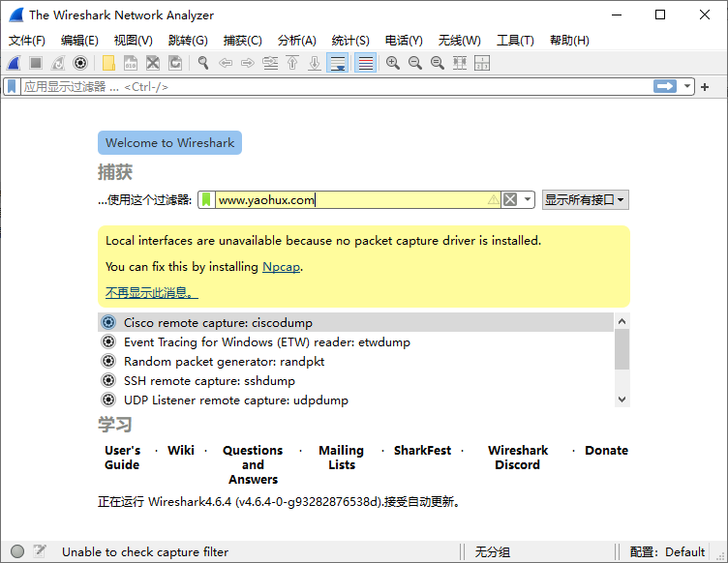Open the Wireshark Discord link
This screenshot has width=728, height=563.
[518, 458]
